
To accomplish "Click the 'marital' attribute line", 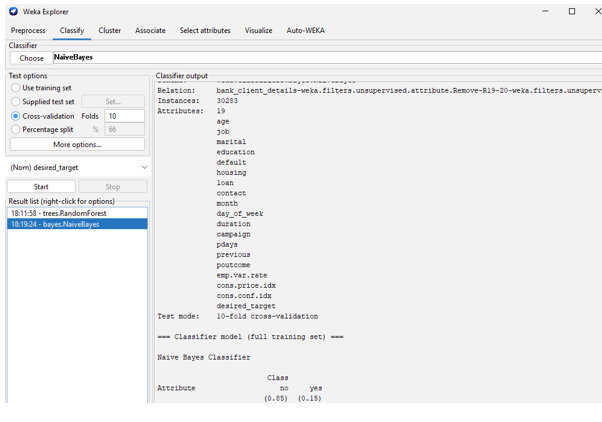I will [x=231, y=142].
